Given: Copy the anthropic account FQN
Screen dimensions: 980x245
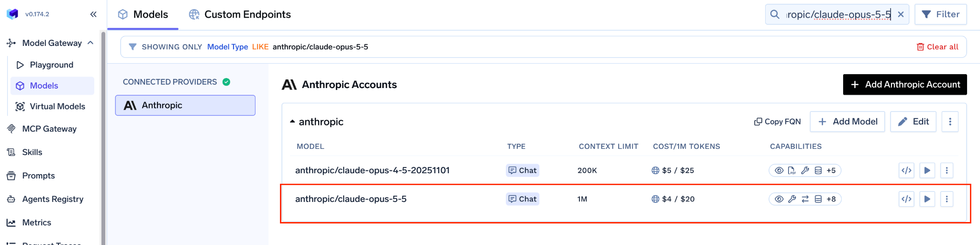Looking at the screenshot, I should 778,122.
